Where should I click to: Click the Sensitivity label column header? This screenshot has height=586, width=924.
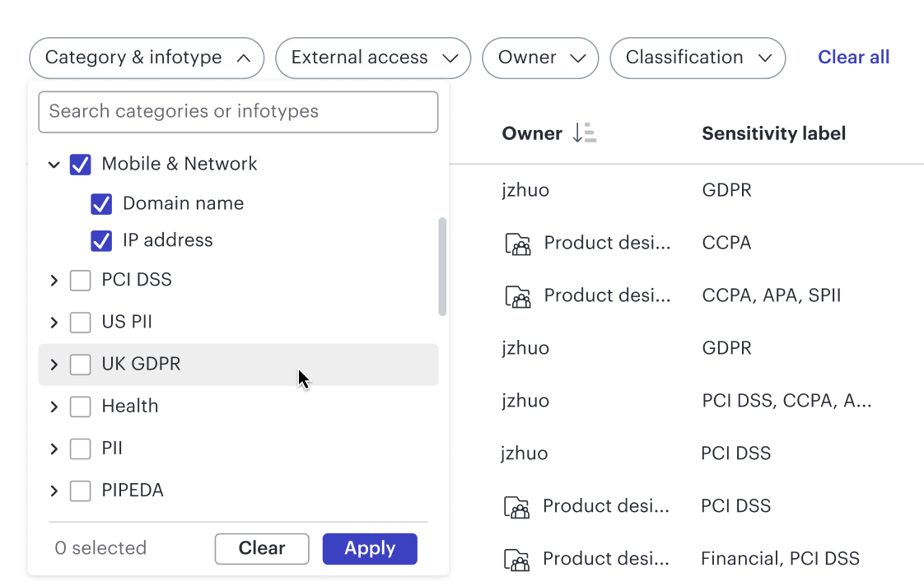[x=774, y=133]
